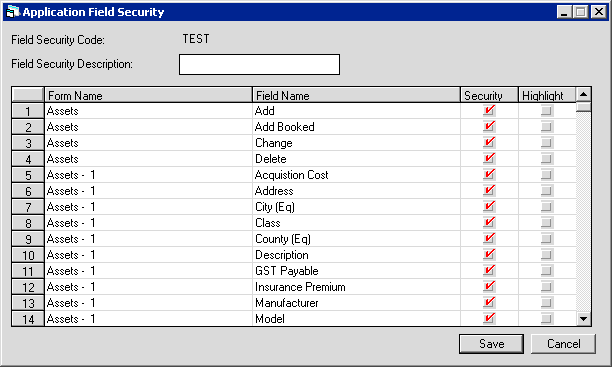The image size is (612, 367).
Task: Check Highlight for the Class field
Action: pyautogui.click(x=547, y=223)
